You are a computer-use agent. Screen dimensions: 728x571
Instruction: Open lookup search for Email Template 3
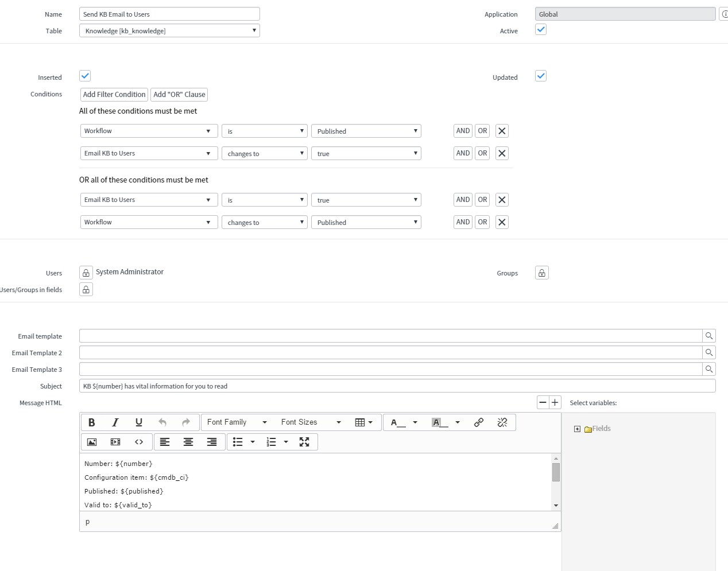point(709,369)
